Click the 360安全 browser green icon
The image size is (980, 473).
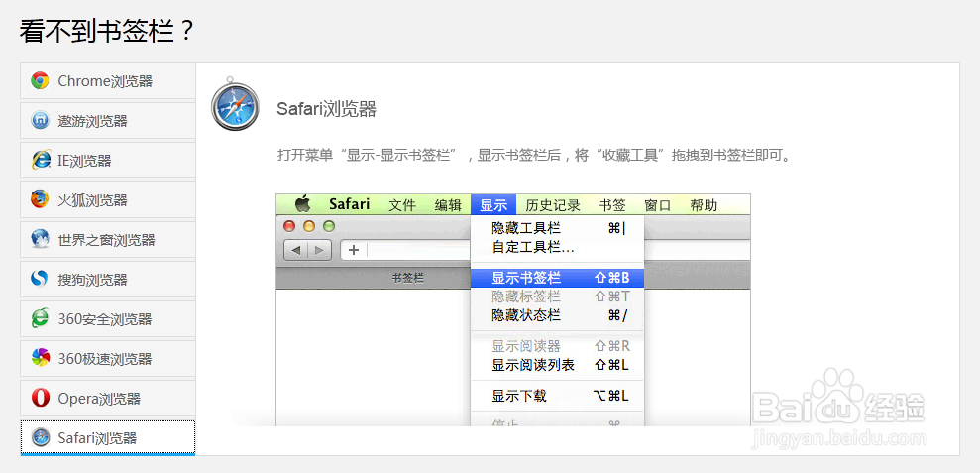pyautogui.click(x=40, y=318)
